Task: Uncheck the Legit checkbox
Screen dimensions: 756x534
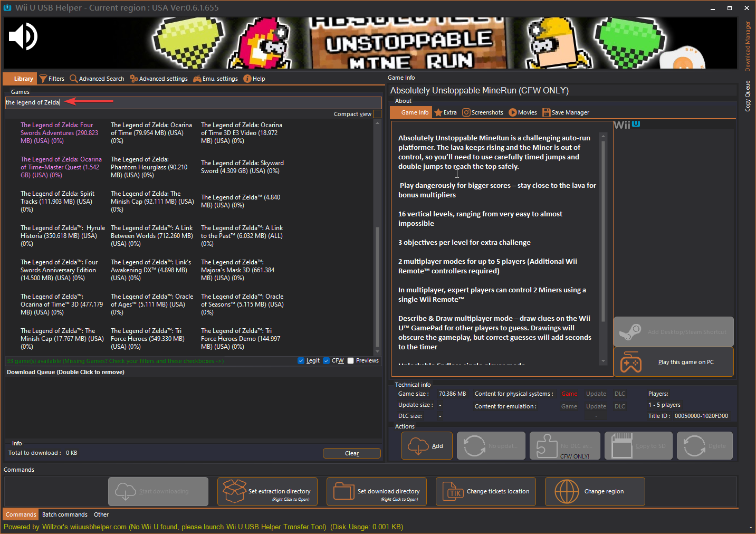Action: tap(301, 360)
